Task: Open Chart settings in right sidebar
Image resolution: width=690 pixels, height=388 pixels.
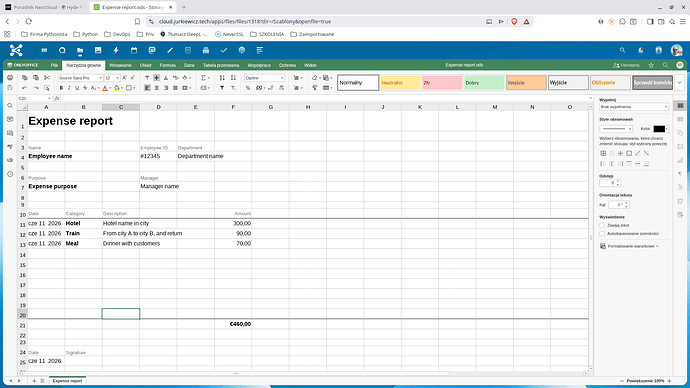Action: [680, 160]
